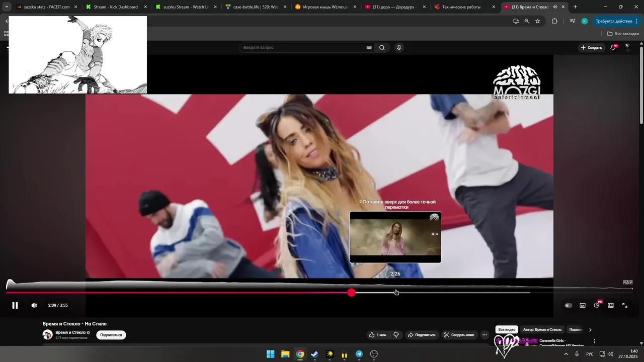
Task: Click the magnifier search button
Action: [382, 48]
